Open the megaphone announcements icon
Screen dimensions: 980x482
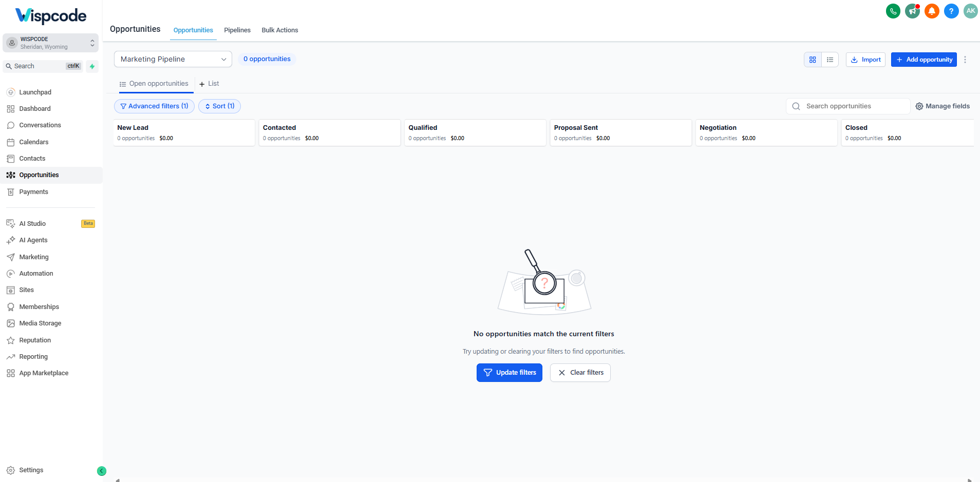pyautogui.click(x=913, y=11)
